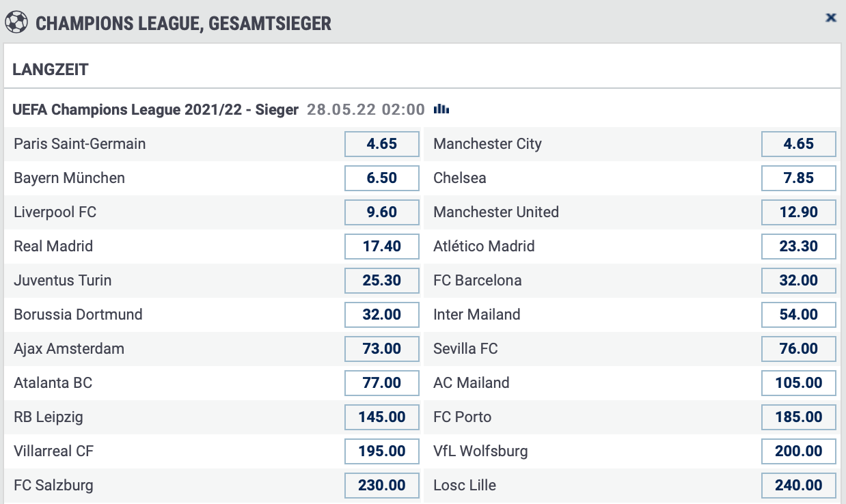Screen dimensions: 846x504
Task: Click Real Madrid odds 17.40
Action: (381, 247)
